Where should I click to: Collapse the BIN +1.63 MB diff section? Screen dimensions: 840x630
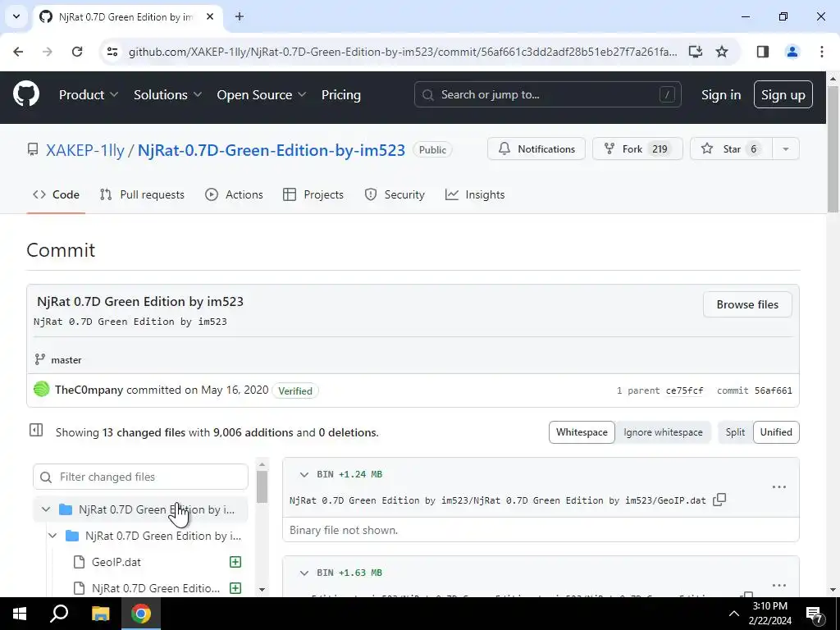(x=304, y=573)
